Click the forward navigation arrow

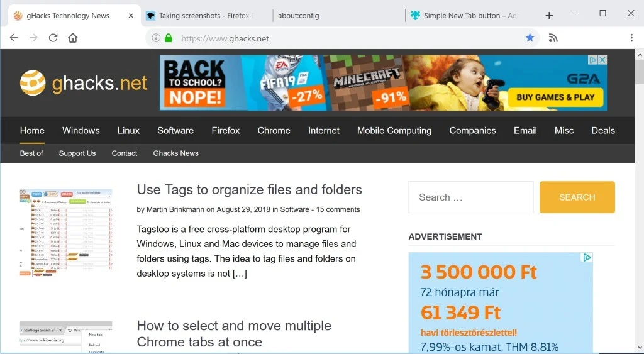33,38
